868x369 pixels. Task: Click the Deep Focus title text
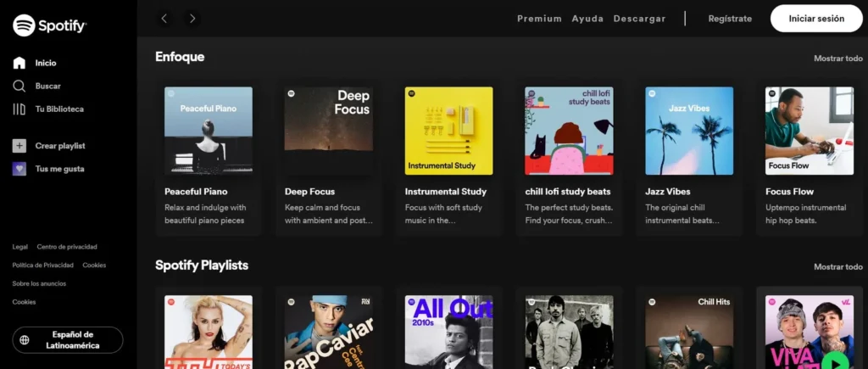coord(310,192)
